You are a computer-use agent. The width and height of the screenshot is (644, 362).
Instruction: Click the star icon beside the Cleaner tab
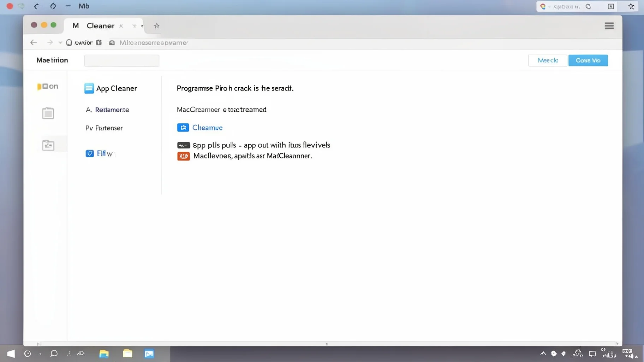pos(156,26)
